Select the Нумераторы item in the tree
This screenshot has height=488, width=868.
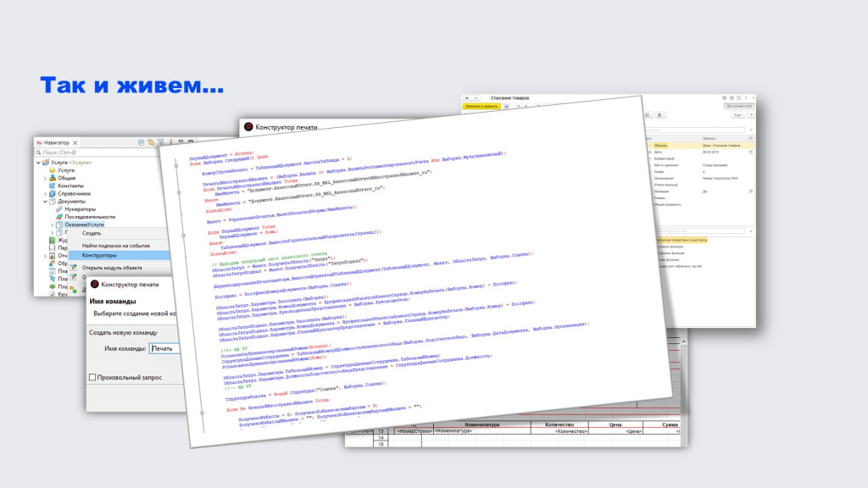(x=81, y=209)
